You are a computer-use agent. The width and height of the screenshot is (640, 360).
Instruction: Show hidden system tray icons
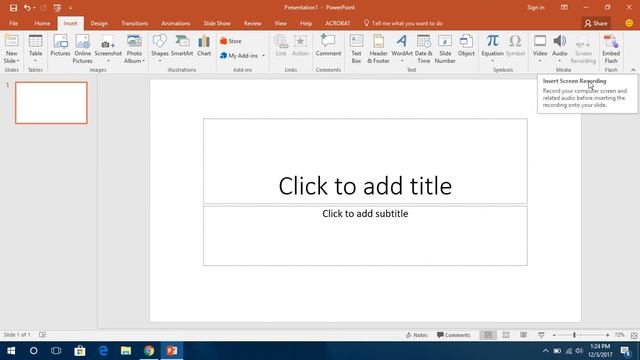click(x=545, y=351)
